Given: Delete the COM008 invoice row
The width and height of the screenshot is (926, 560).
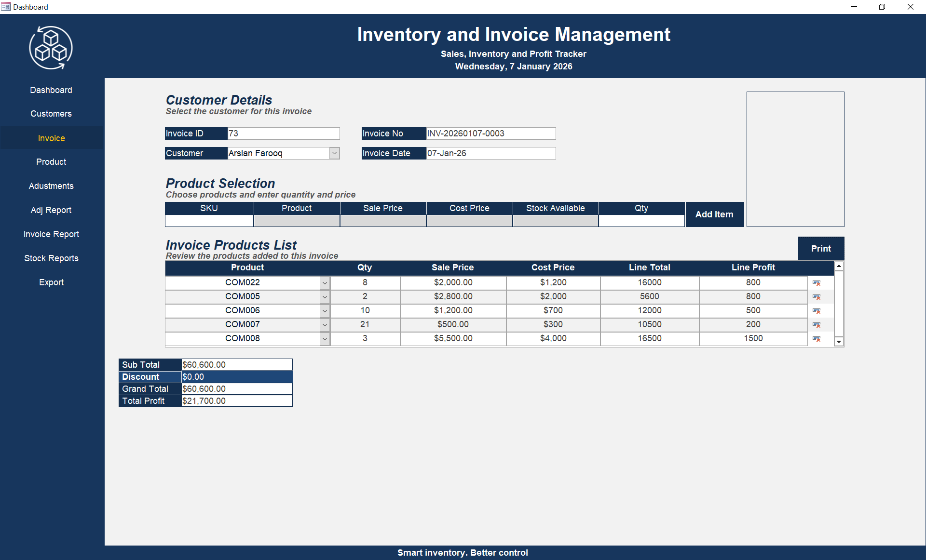Looking at the screenshot, I should coord(817,339).
